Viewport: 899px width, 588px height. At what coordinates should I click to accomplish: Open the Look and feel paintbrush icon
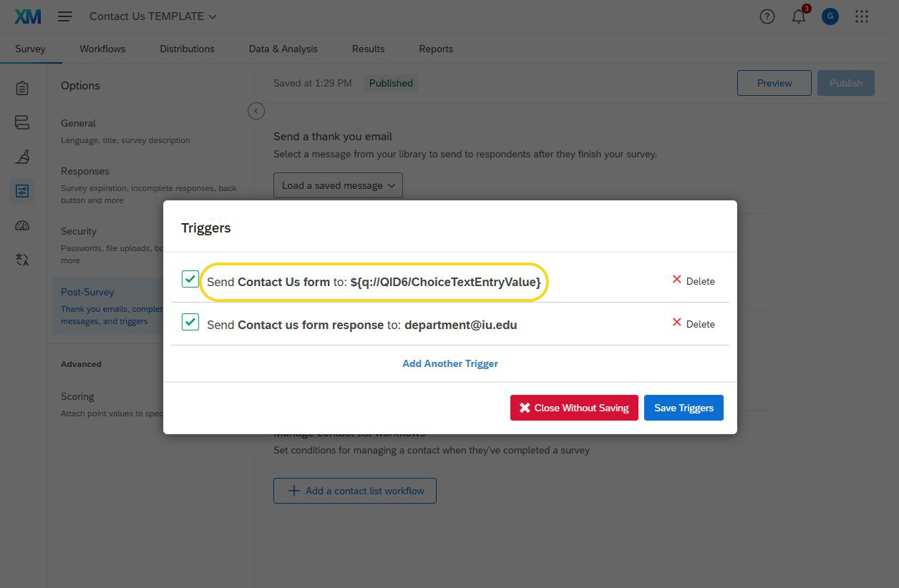(x=22, y=157)
